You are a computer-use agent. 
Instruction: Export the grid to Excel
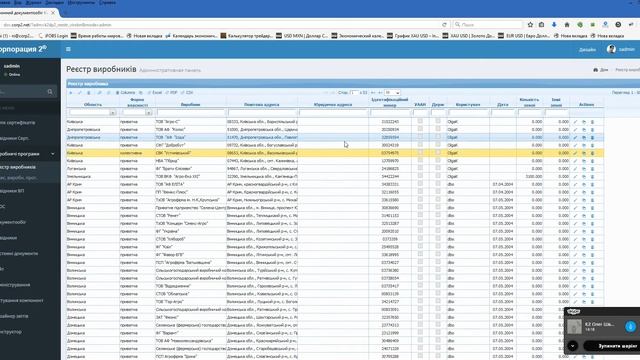pos(155,93)
